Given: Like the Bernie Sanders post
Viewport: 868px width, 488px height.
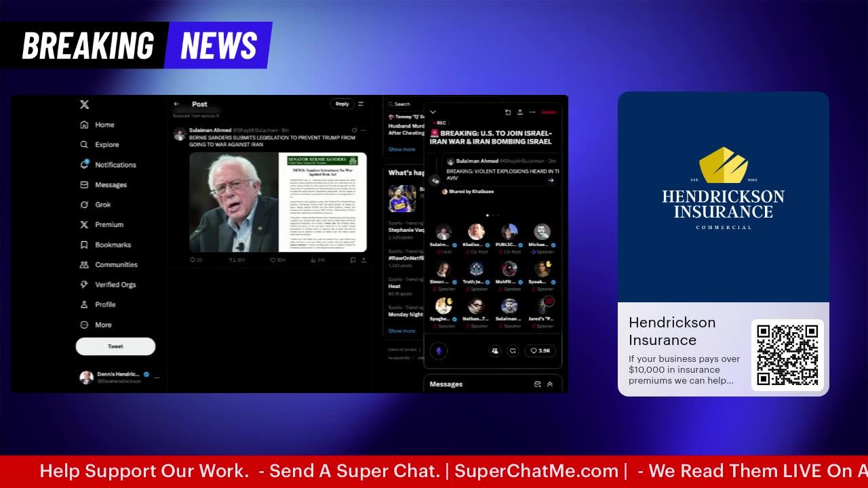Looking at the screenshot, I should [277, 260].
